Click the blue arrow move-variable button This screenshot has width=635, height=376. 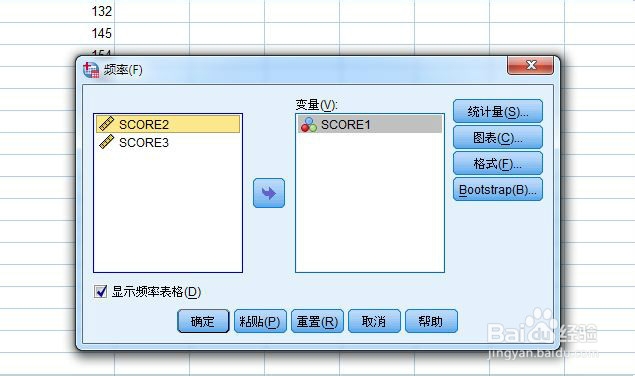pyautogui.click(x=269, y=193)
